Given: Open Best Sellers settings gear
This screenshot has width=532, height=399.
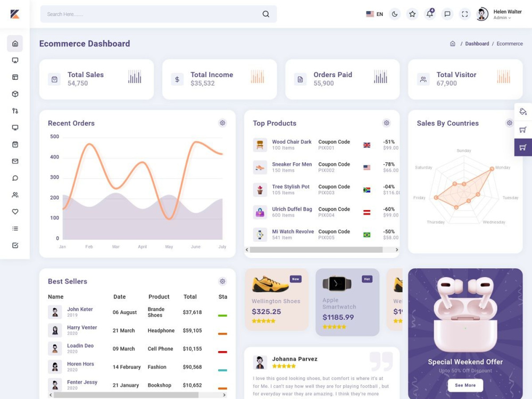Looking at the screenshot, I should (222, 281).
